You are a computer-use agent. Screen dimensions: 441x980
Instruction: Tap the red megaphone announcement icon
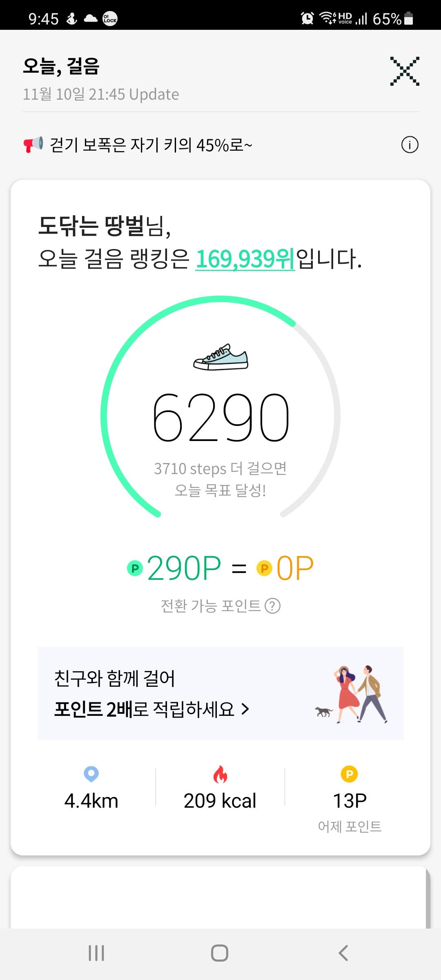point(33,145)
